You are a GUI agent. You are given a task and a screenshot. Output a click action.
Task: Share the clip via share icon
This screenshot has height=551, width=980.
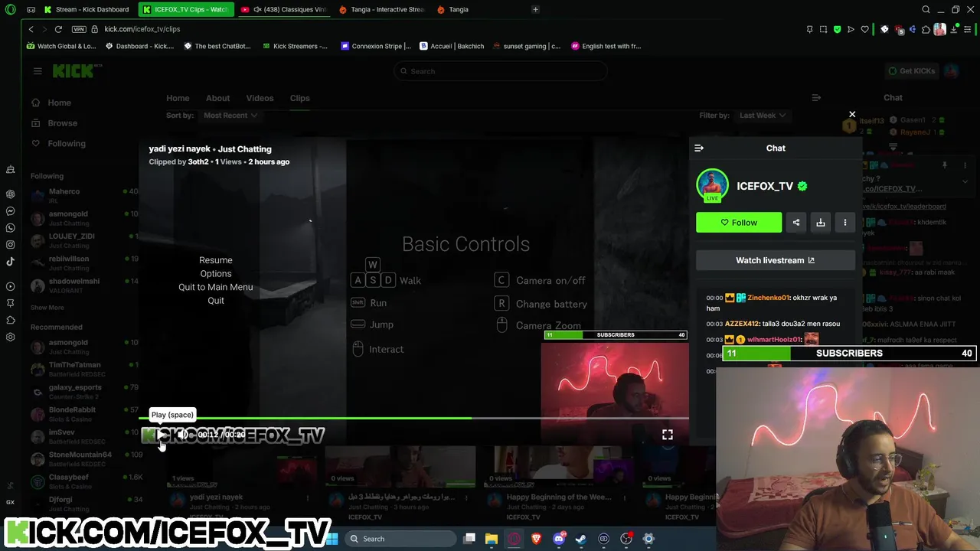796,223
